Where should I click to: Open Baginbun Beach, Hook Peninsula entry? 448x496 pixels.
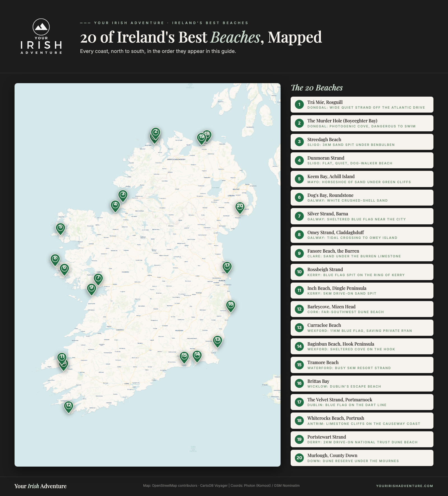click(362, 346)
